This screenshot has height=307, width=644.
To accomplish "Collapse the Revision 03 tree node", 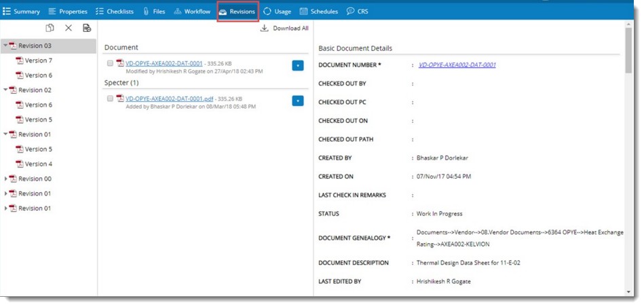I will (x=5, y=46).
